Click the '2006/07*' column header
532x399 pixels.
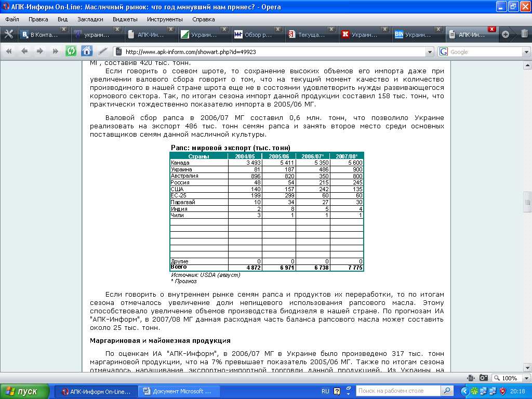coord(312,156)
